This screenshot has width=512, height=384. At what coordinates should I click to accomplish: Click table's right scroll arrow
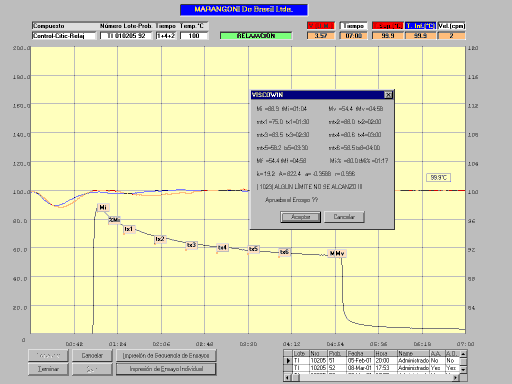[x=456, y=378]
